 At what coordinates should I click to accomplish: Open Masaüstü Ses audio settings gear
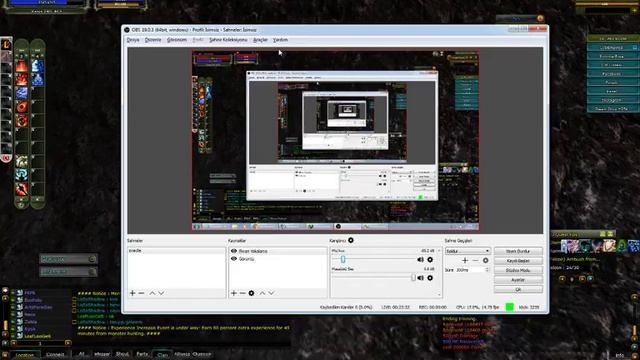tap(430, 278)
